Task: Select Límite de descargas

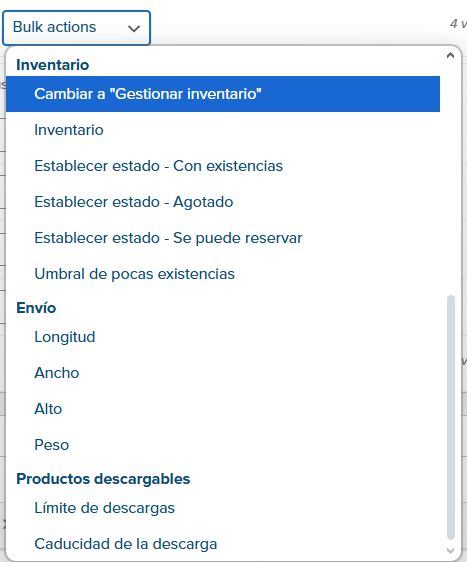Action: coord(223,508)
